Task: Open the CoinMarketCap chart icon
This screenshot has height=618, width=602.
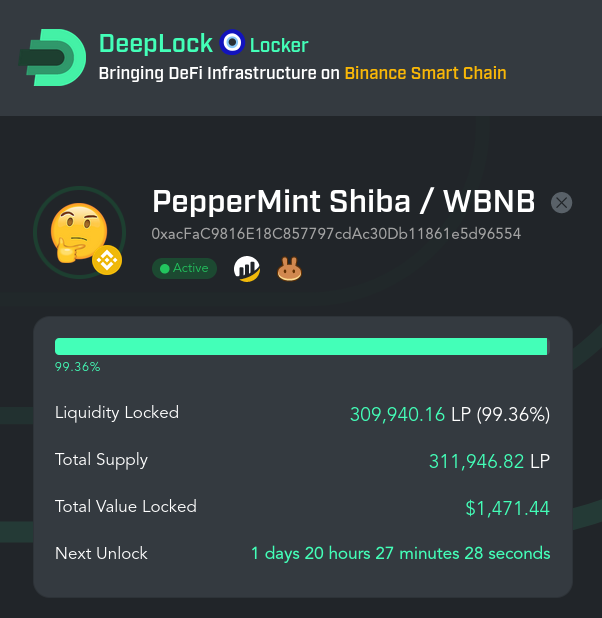Action: 247,269
